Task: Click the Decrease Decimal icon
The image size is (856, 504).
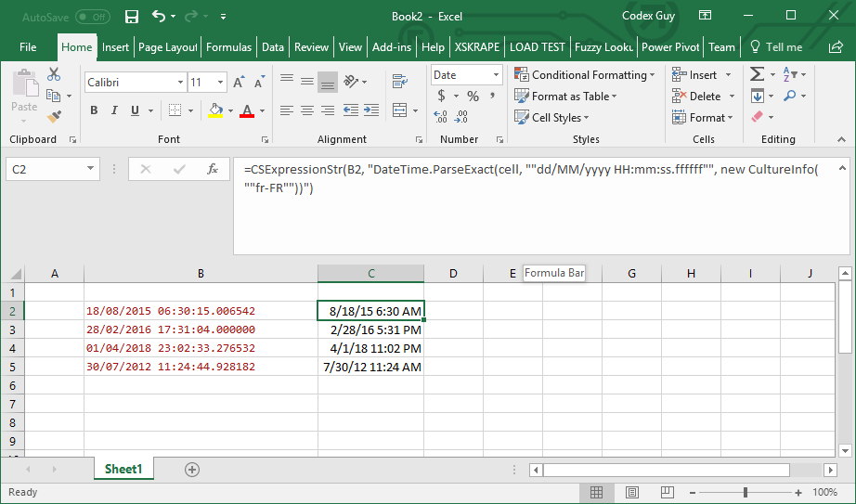Action: click(x=460, y=116)
